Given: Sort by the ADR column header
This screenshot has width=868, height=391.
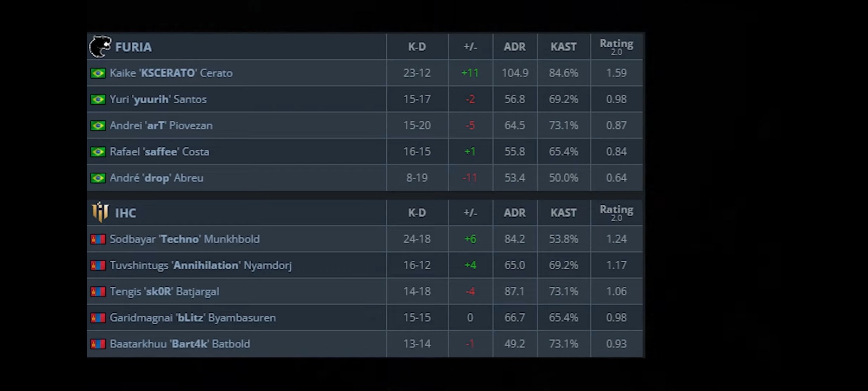Looking at the screenshot, I should [x=514, y=47].
